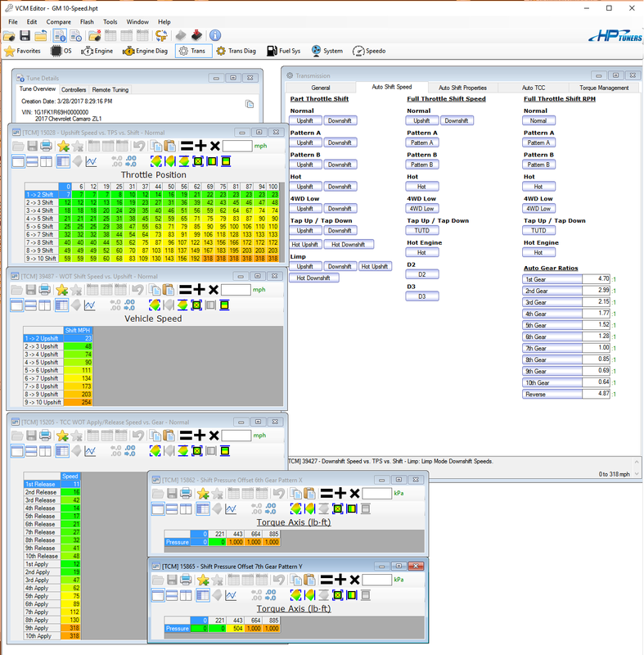Image resolution: width=644 pixels, height=655 pixels.
Task: Click the 1st Gear ratio value 4.70
Action: pyautogui.click(x=596, y=279)
